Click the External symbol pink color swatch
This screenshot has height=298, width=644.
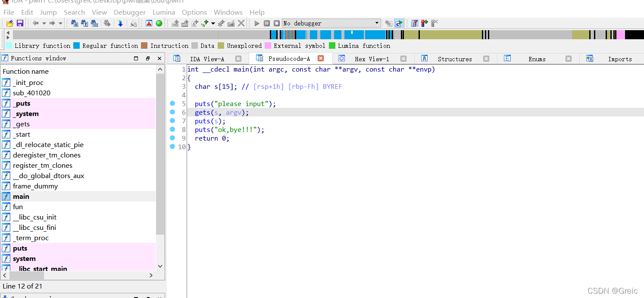point(268,46)
